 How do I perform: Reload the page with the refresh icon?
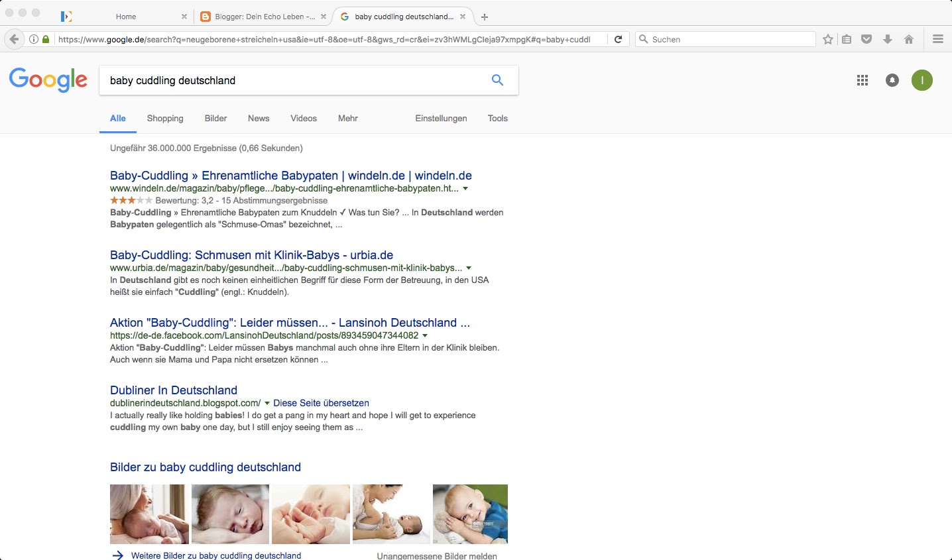618,39
